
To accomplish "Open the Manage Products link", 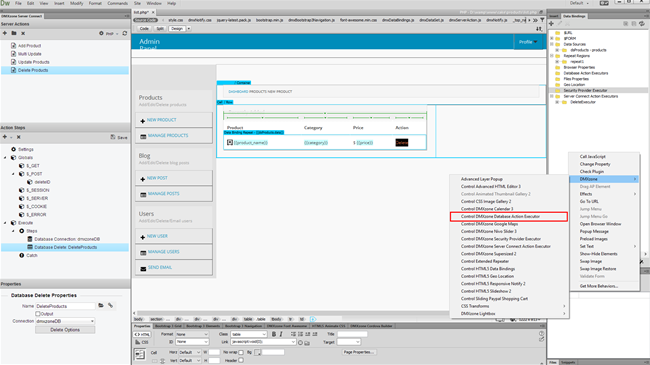I will click(x=168, y=136).
